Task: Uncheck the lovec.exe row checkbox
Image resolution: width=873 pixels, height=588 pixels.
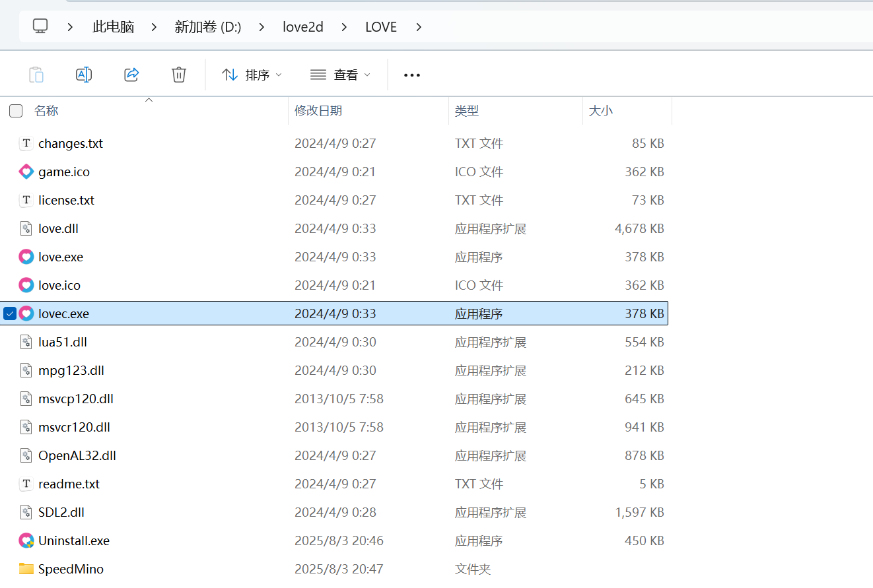Action: coord(10,313)
